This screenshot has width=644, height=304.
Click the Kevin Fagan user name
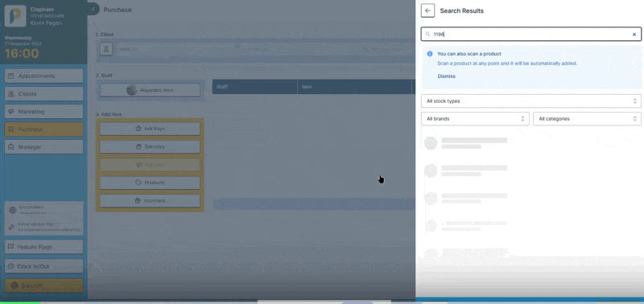[x=46, y=23]
